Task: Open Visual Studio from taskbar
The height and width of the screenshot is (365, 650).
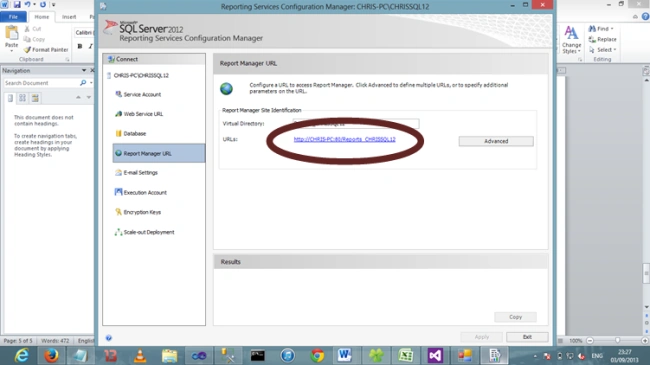Action: click(435, 355)
